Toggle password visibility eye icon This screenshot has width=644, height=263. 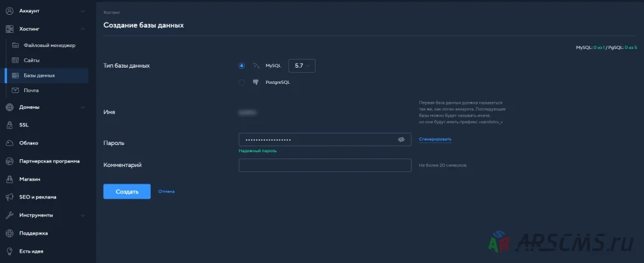pyautogui.click(x=401, y=139)
